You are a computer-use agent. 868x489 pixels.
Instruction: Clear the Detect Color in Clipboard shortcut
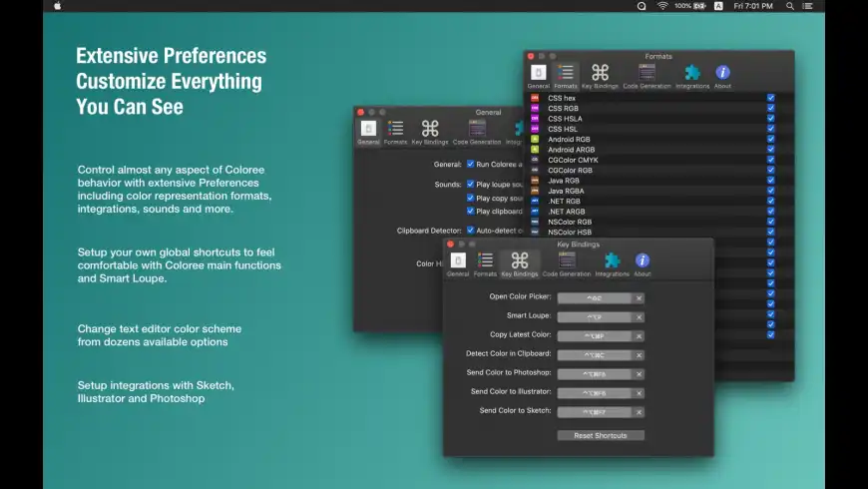tap(639, 355)
